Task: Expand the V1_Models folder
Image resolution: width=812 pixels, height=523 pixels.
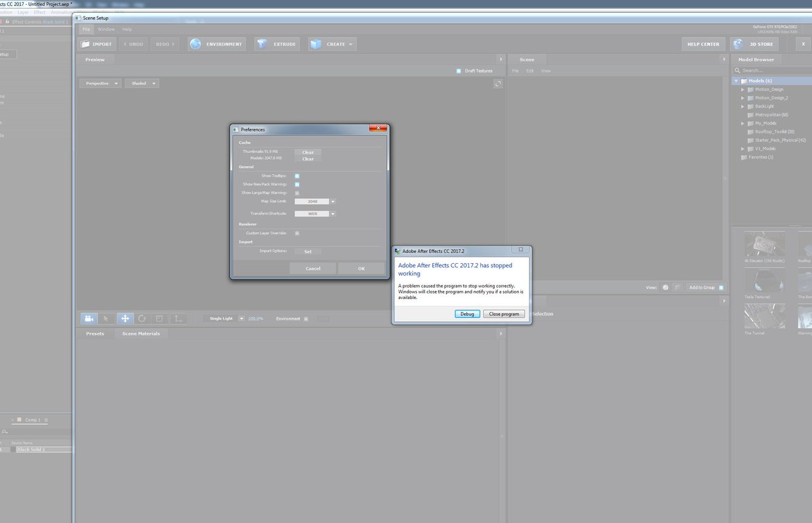Action: pyautogui.click(x=743, y=148)
